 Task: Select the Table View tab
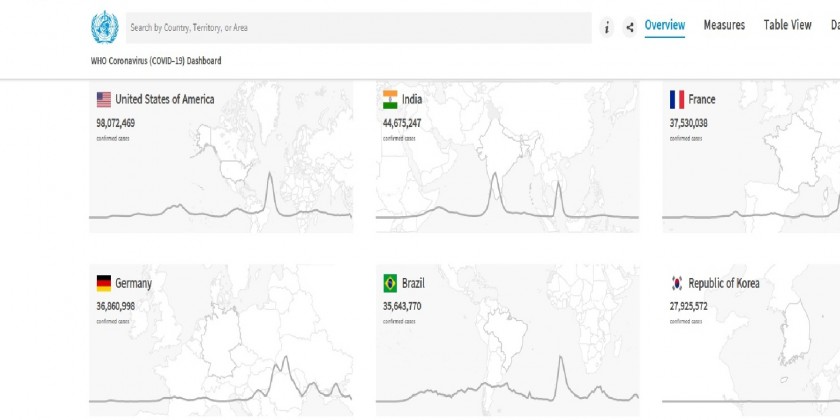[787, 25]
